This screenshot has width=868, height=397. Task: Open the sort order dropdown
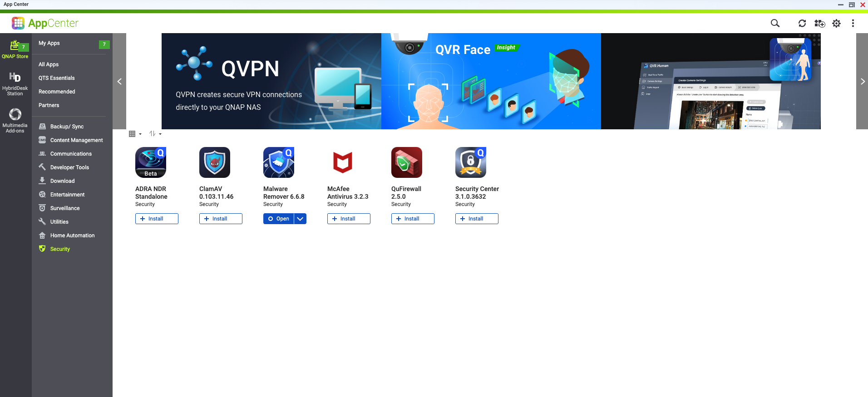click(155, 134)
